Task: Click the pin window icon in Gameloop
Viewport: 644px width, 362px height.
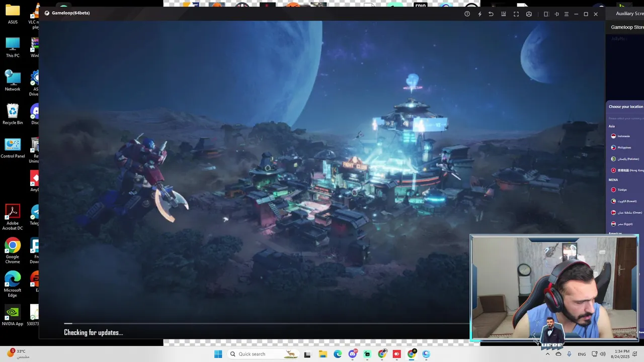Action: point(556,14)
